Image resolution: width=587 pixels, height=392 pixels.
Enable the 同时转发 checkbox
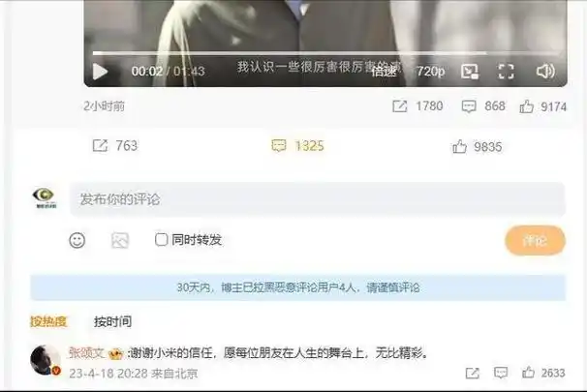(x=162, y=239)
